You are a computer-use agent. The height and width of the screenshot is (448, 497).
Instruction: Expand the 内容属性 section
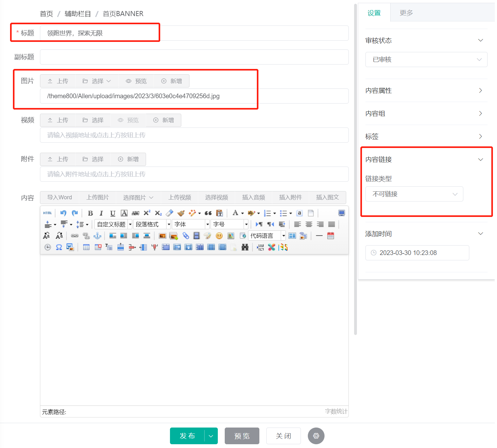tap(426, 91)
